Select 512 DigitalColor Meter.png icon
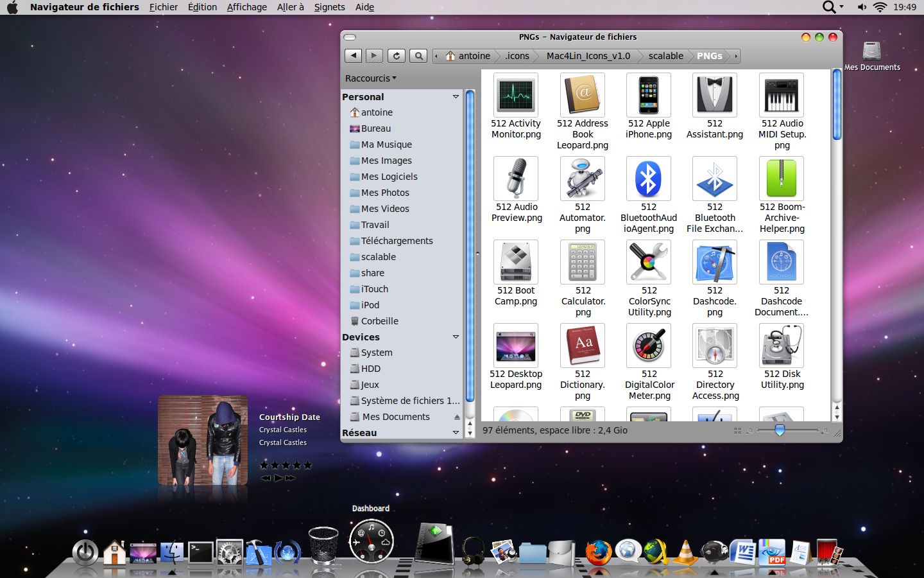 pyautogui.click(x=649, y=346)
